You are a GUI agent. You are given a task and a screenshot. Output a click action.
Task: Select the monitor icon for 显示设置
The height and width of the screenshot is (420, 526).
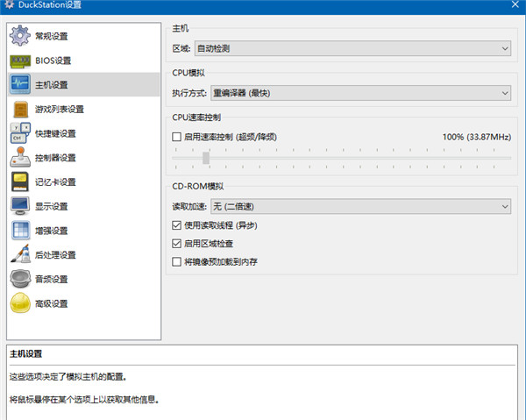(19, 206)
